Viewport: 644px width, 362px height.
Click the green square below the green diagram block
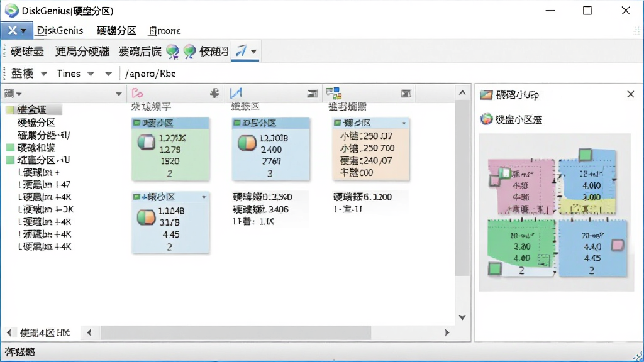pos(495,269)
